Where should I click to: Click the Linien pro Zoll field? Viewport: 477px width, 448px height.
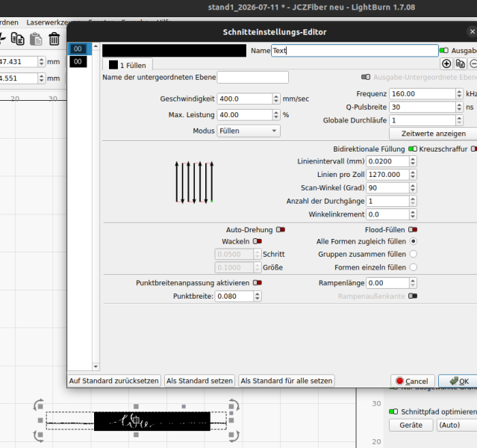pos(387,175)
